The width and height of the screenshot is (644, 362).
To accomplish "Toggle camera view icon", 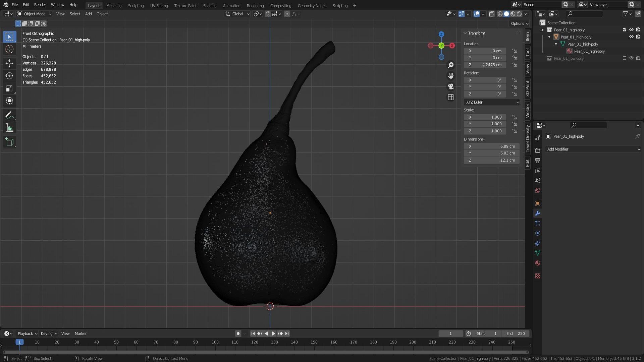I will pyautogui.click(x=451, y=86).
